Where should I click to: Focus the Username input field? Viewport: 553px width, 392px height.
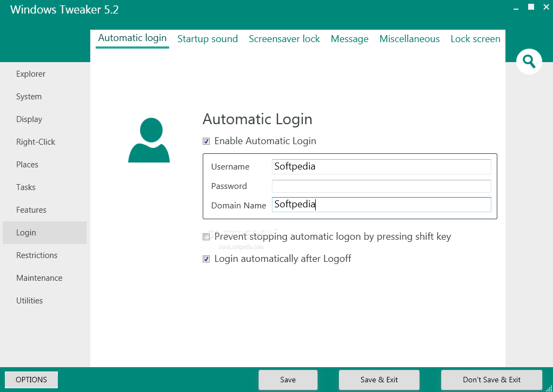(x=381, y=167)
